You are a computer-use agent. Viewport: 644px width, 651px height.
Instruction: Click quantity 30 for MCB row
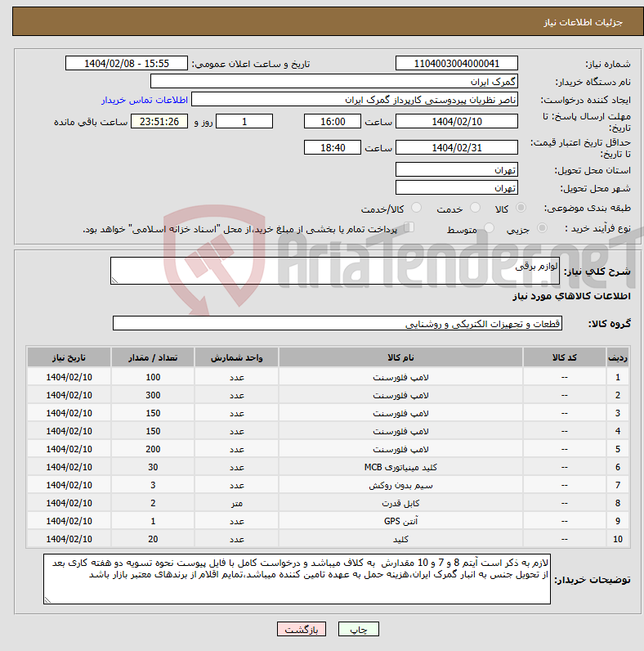tap(153, 468)
